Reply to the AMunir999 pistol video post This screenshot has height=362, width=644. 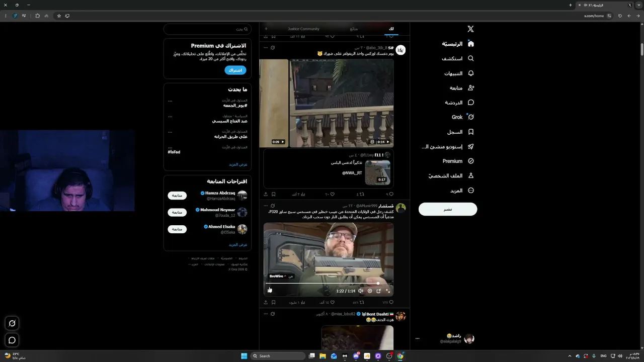coord(391,303)
